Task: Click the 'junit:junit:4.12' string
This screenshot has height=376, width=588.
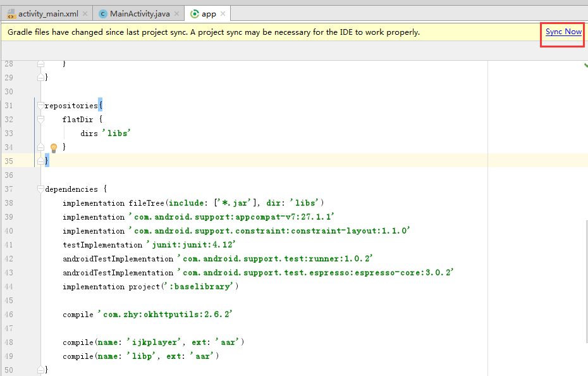Action: [x=191, y=244]
